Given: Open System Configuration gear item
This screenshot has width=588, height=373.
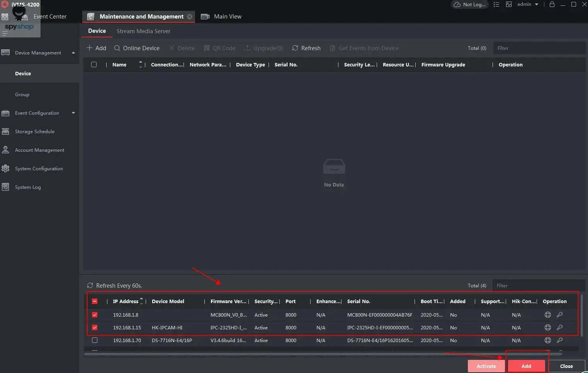Looking at the screenshot, I should click(x=39, y=169).
